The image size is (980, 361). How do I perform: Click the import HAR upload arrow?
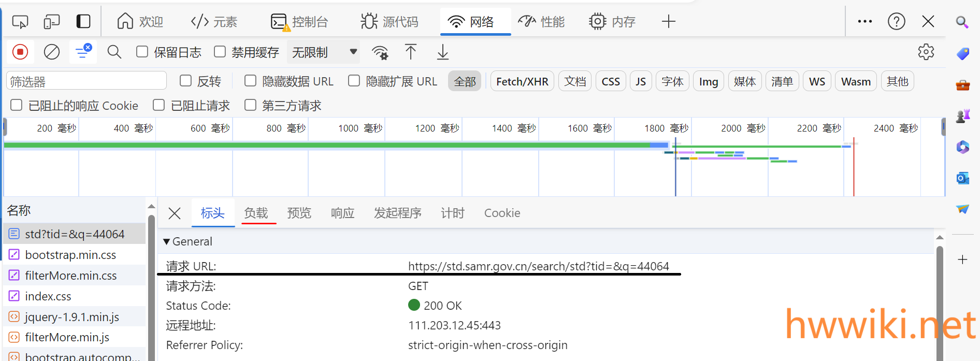[411, 52]
